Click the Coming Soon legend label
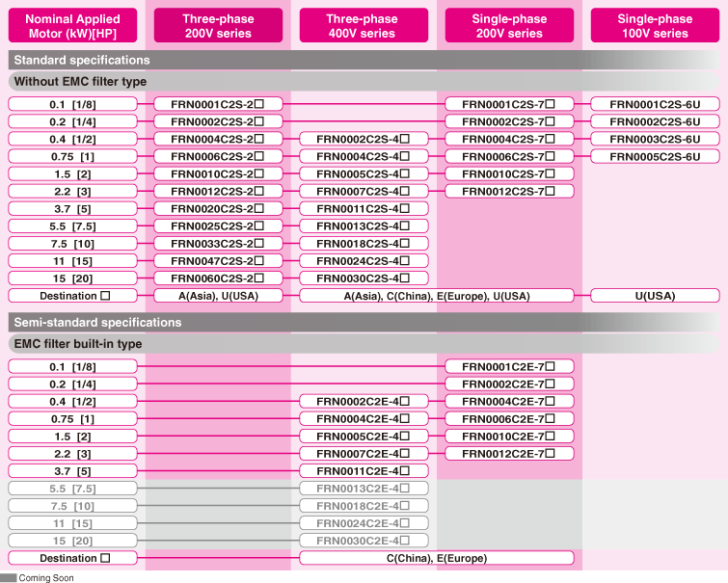 [x=46, y=578]
